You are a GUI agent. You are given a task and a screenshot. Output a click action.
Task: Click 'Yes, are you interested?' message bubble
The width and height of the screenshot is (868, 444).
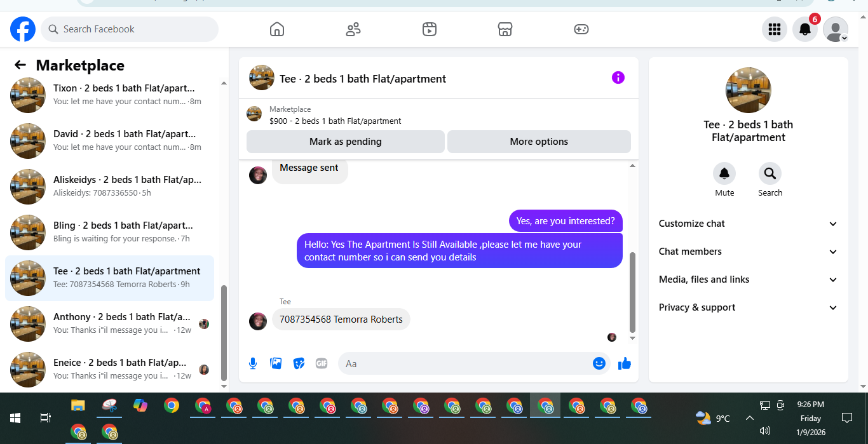tap(566, 221)
